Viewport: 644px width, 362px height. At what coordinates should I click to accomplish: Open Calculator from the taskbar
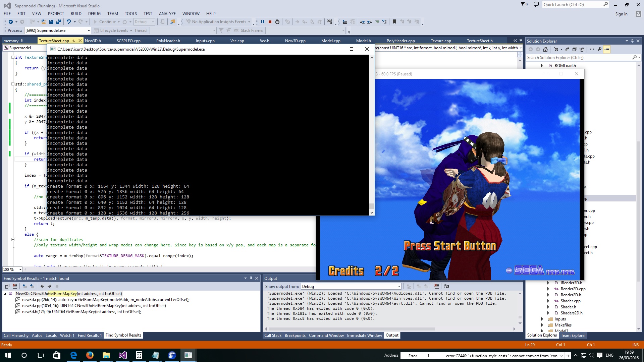click(x=139, y=355)
